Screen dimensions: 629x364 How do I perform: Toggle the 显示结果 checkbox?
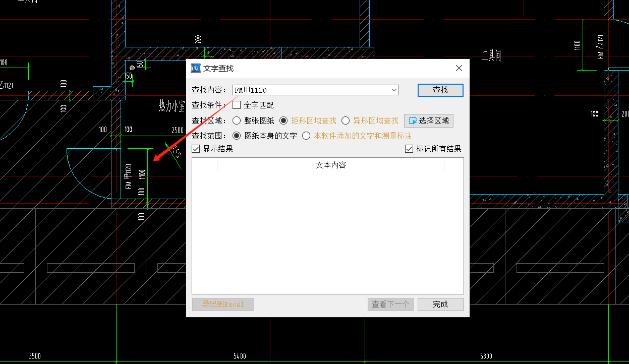(196, 149)
